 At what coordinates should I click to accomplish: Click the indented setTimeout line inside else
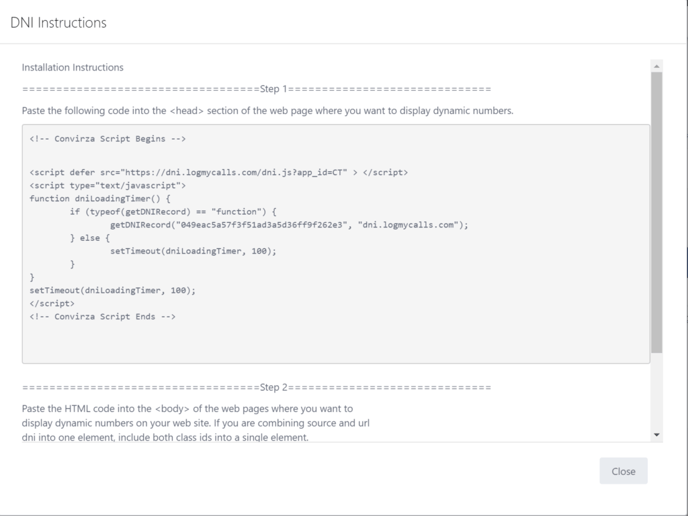pos(193,251)
